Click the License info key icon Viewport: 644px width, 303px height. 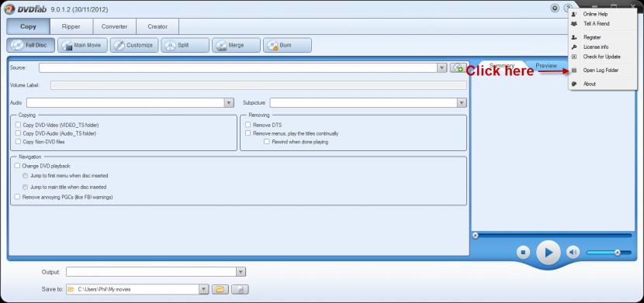point(574,47)
